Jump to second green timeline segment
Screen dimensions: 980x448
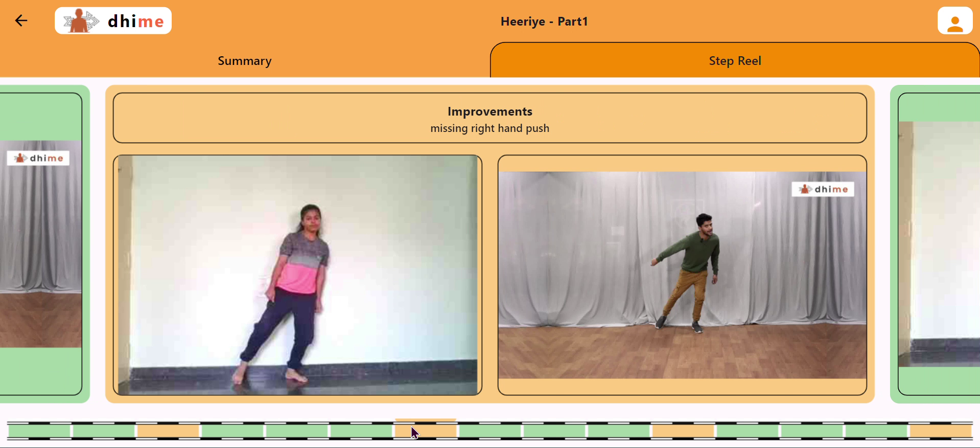click(x=104, y=431)
